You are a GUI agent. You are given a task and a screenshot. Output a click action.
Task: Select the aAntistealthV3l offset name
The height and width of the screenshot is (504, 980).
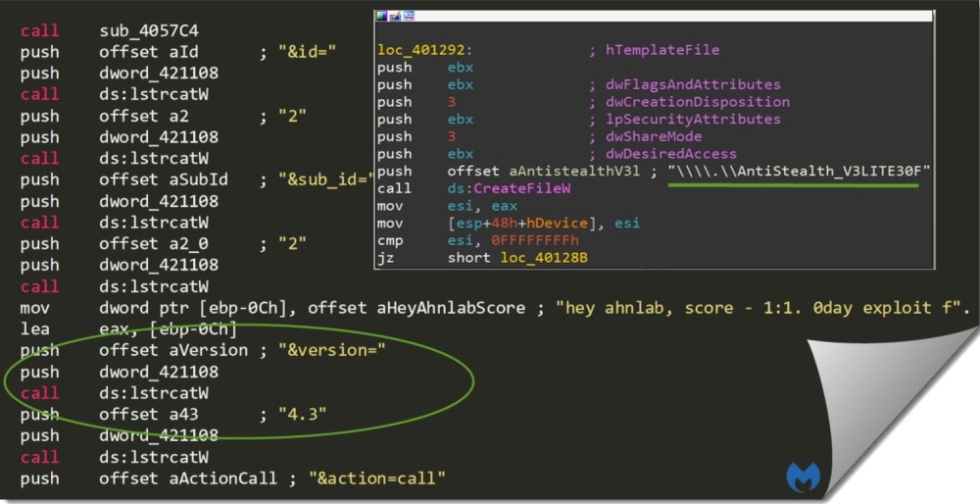tap(574, 172)
